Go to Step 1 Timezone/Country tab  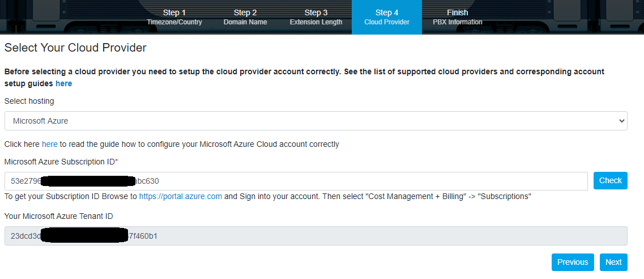pyautogui.click(x=174, y=17)
